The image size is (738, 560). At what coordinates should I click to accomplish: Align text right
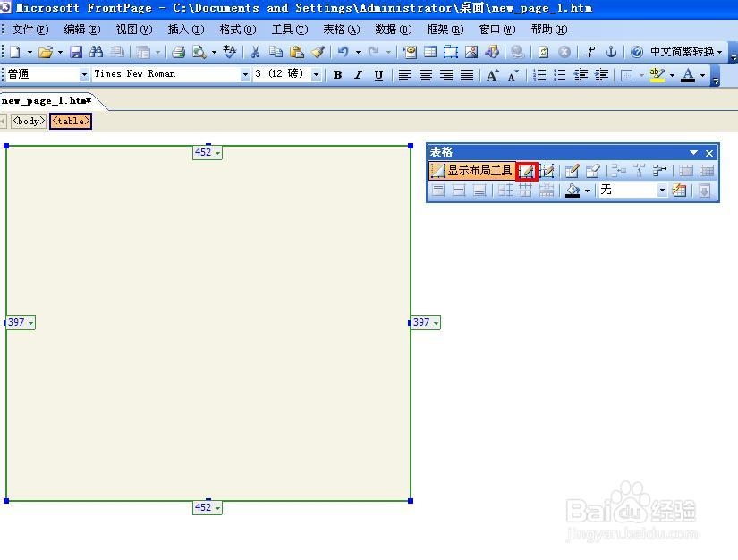(x=446, y=75)
